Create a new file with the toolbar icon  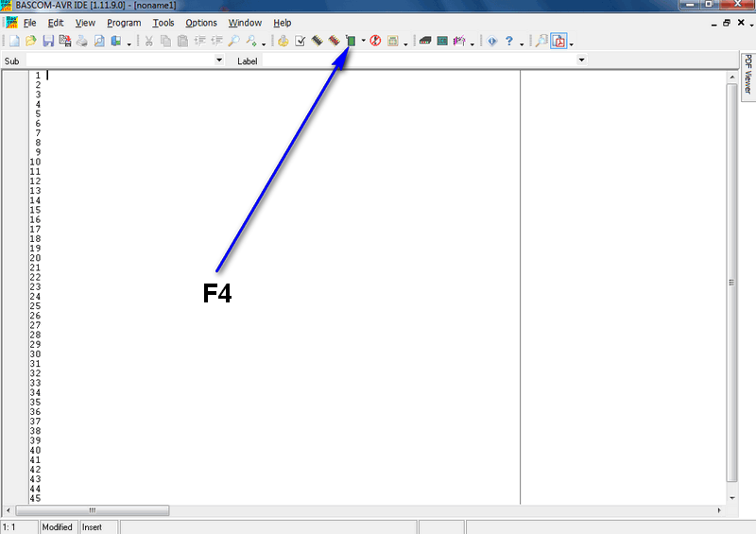point(14,41)
